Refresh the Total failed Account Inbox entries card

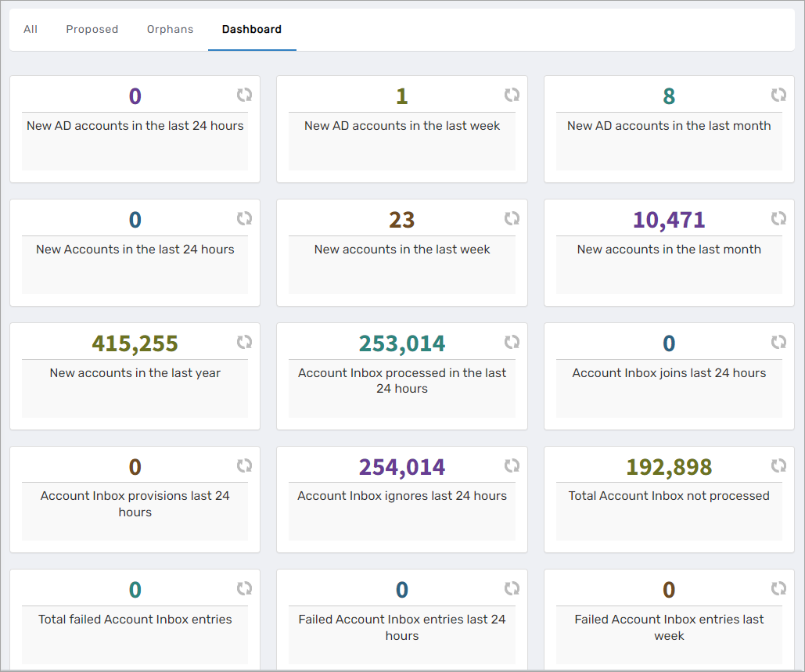(244, 588)
